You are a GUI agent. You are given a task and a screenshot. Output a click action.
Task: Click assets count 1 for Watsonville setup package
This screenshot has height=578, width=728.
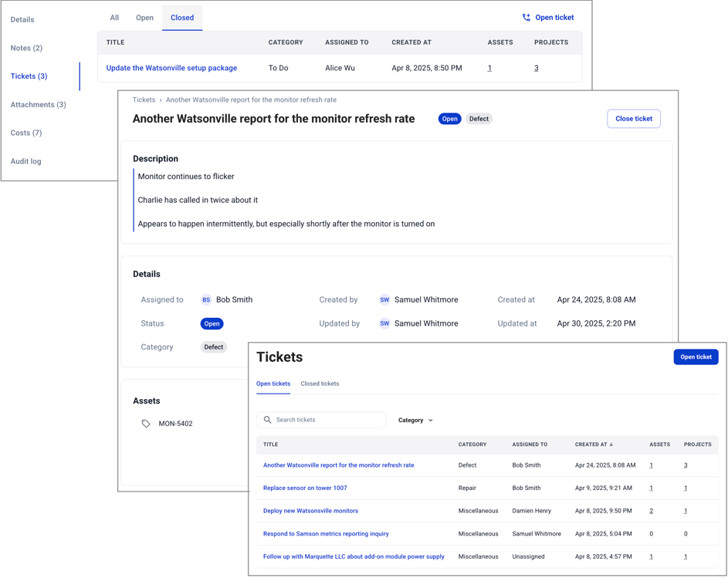489,68
